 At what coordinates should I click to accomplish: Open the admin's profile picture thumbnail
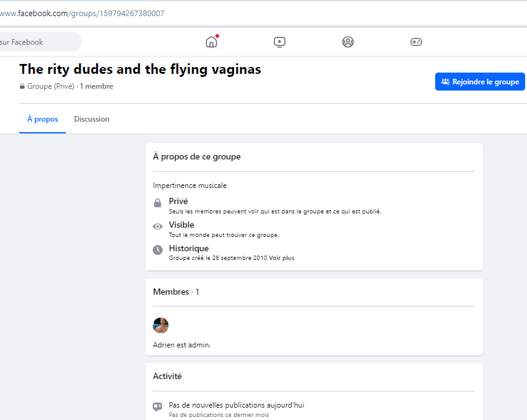click(x=161, y=325)
